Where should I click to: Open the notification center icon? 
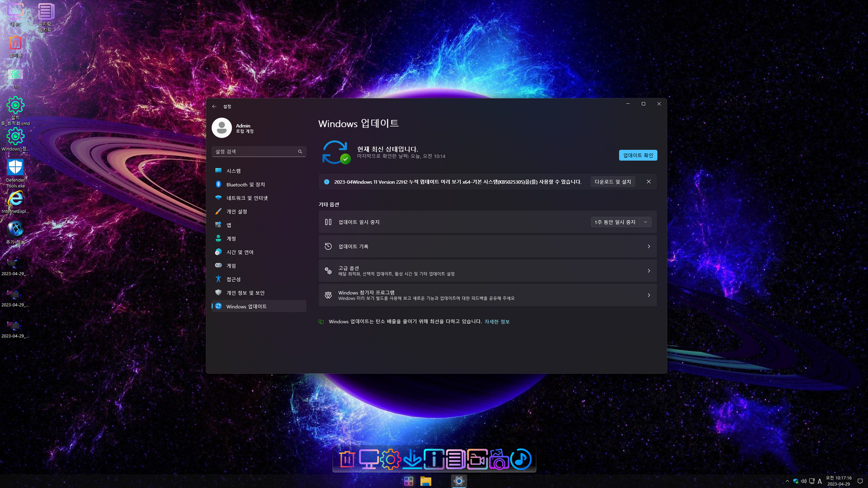(x=860, y=481)
